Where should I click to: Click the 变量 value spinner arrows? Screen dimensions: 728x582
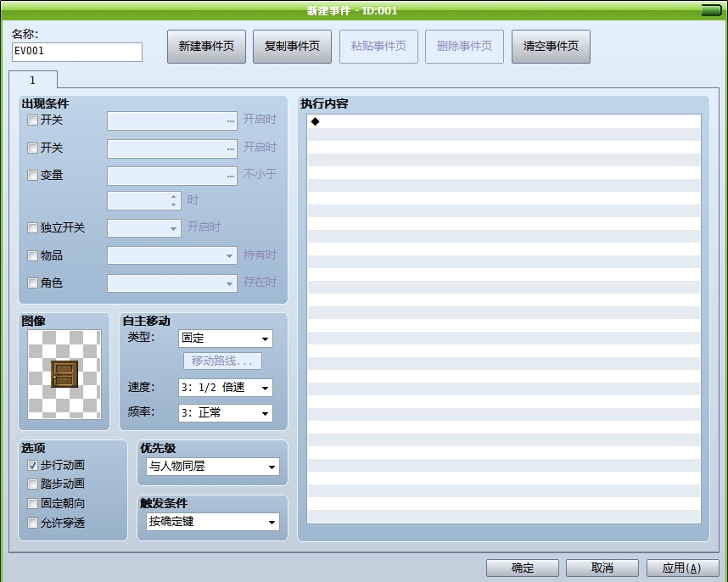(x=174, y=200)
